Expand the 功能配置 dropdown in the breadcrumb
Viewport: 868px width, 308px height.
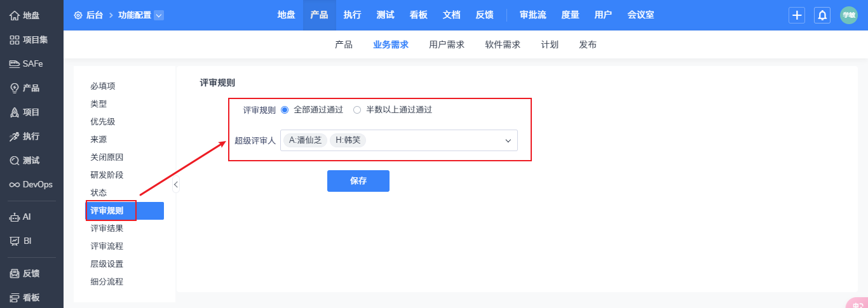click(159, 15)
